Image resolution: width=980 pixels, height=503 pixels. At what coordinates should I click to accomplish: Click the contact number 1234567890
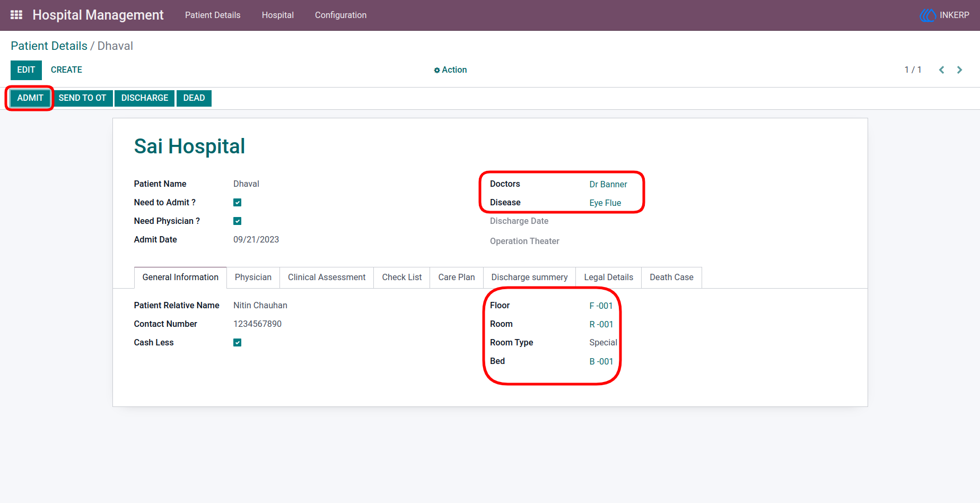click(257, 324)
